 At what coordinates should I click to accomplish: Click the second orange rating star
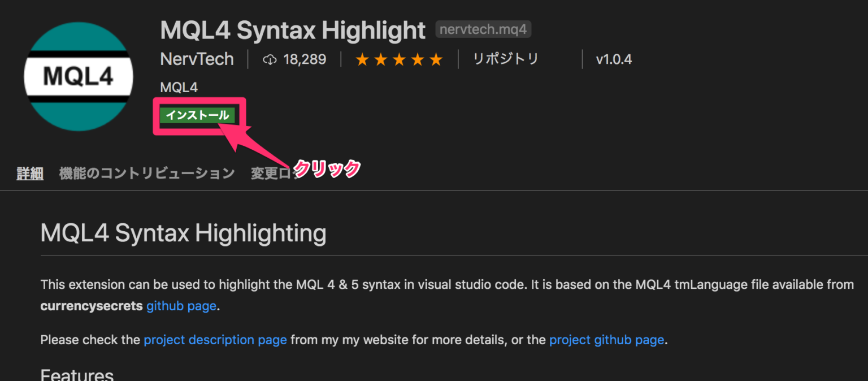click(x=381, y=59)
